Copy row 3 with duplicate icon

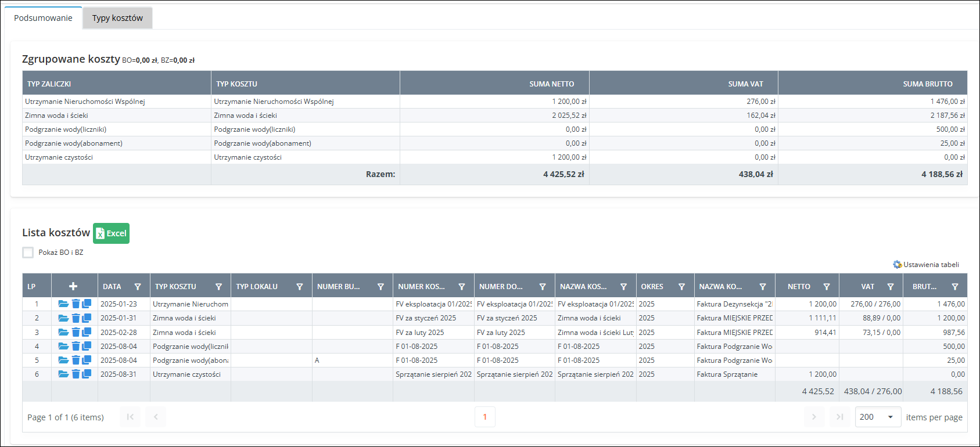pyautogui.click(x=87, y=332)
